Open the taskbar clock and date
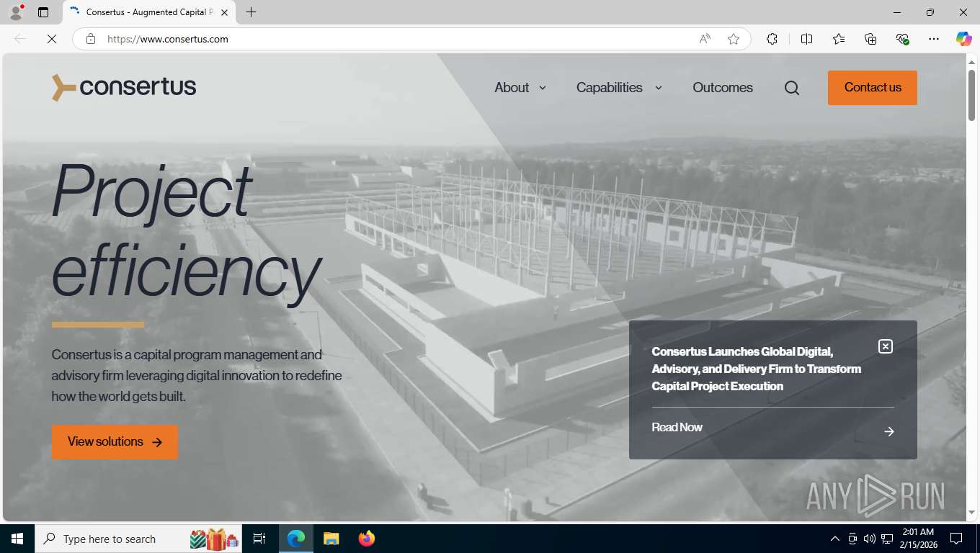This screenshot has height=553, width=980. (x=918, y=539)
